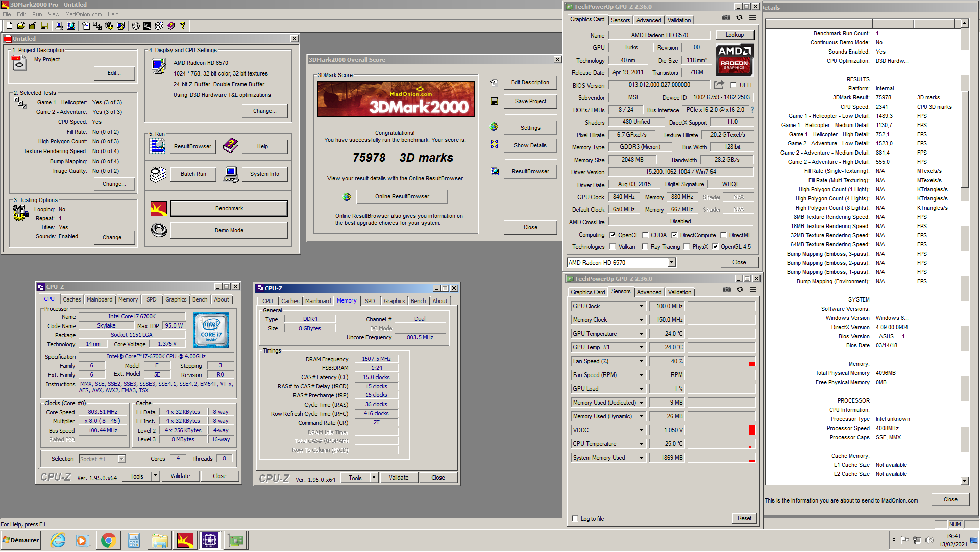Click the Details panel vertical scrollbar down arrow
The width and height of the screenshot is (980, 552).
click(965, 481)
